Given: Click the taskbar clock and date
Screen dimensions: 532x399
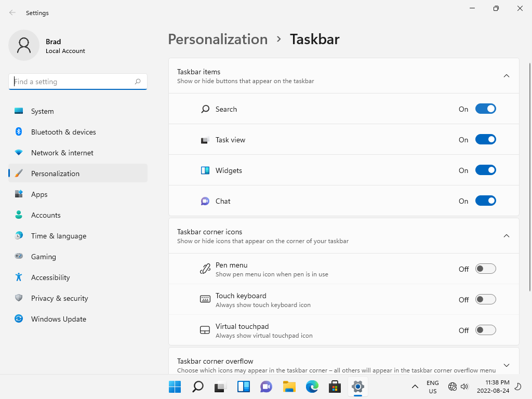Looking at the screenshot, I should (493, 387).
